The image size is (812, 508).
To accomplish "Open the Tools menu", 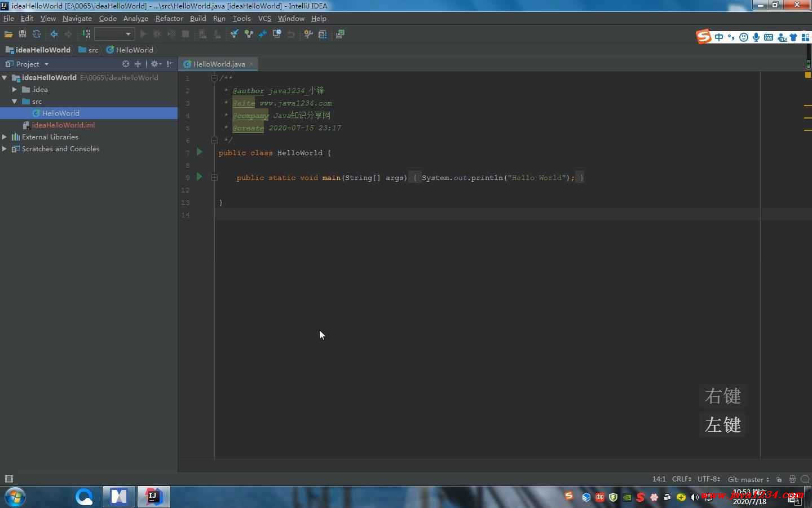I will (x=241, y=19).
